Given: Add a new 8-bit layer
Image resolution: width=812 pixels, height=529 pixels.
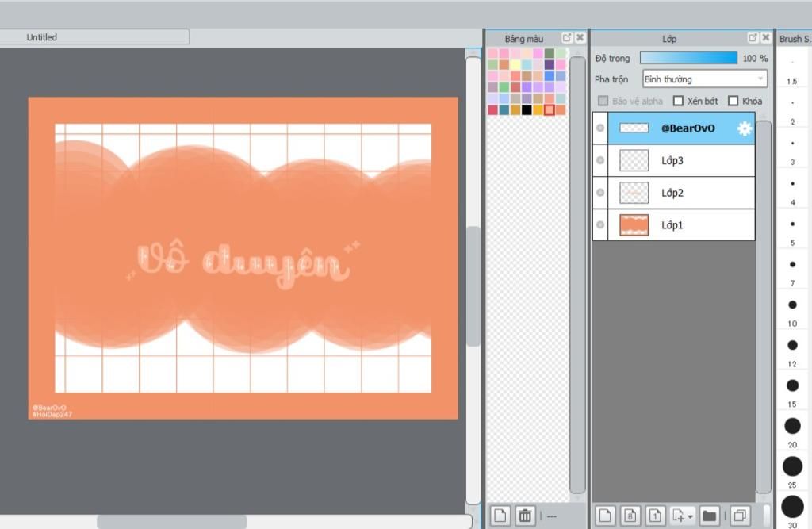Looking at the screenshot, I should pyautogui.click(x=630, y=516).
